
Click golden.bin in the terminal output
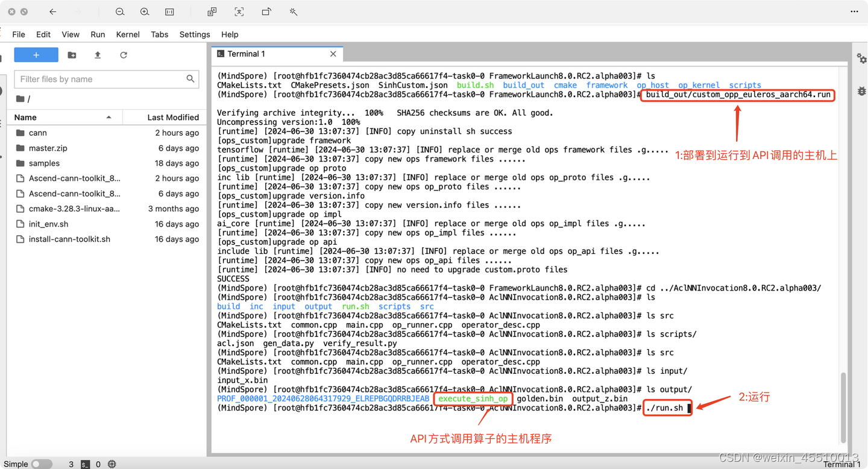[x=539, y=398]
